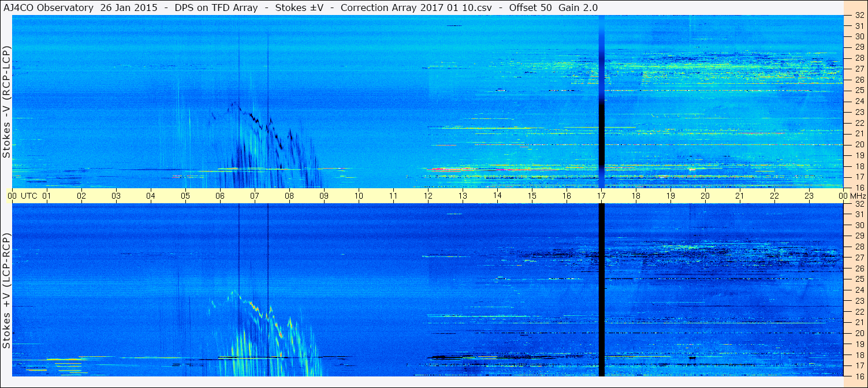Select the 23 hour marker on time axis
868x388 pixels.
pyautogui.click(x=809, y=196)
